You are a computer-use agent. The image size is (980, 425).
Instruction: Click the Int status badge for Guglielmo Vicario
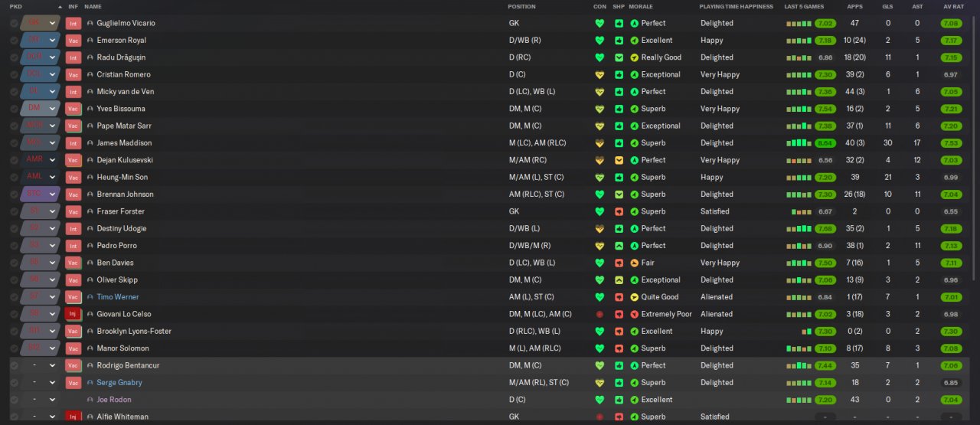coord(73,23)
